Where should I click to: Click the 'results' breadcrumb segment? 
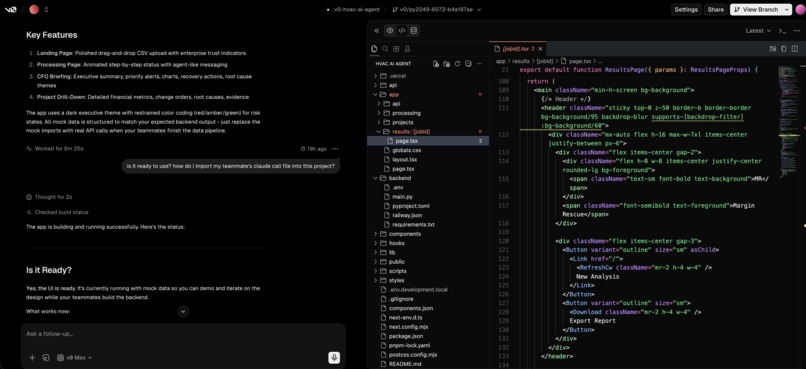point(521,61)
